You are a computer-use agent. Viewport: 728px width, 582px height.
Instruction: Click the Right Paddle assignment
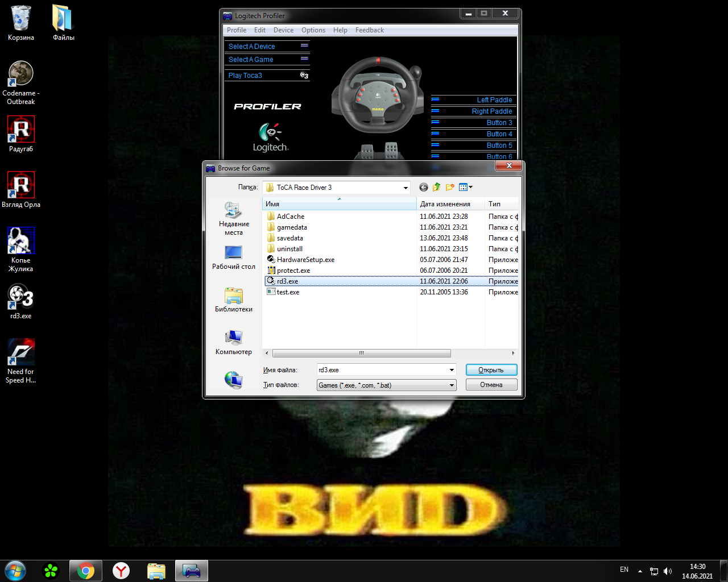[473, 111]
